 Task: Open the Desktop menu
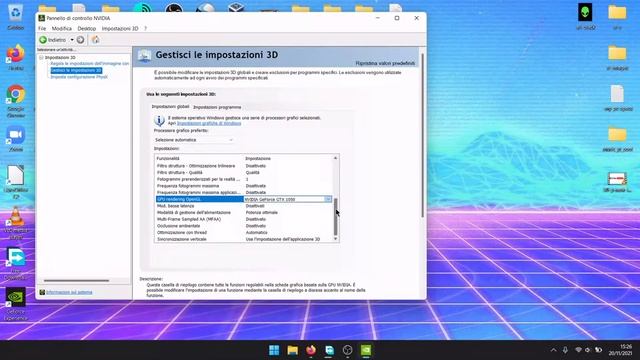pyautogui.click(x=87, y=29)
